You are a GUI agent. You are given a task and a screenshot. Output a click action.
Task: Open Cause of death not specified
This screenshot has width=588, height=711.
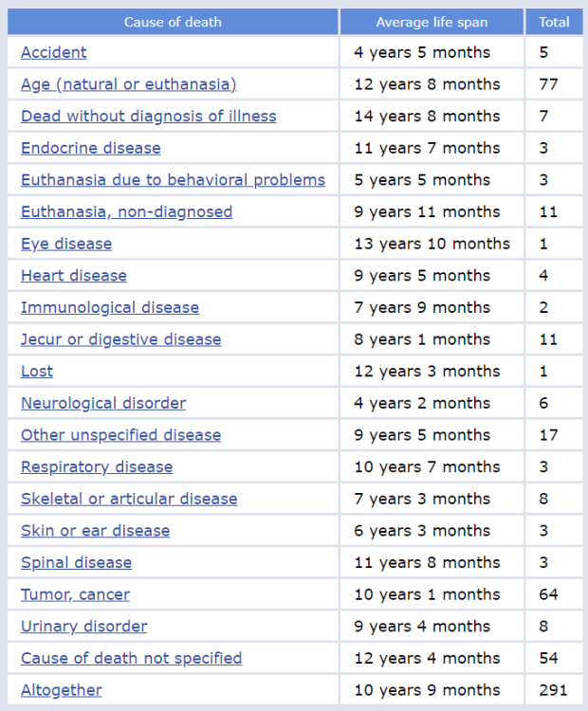pos(131,658)
